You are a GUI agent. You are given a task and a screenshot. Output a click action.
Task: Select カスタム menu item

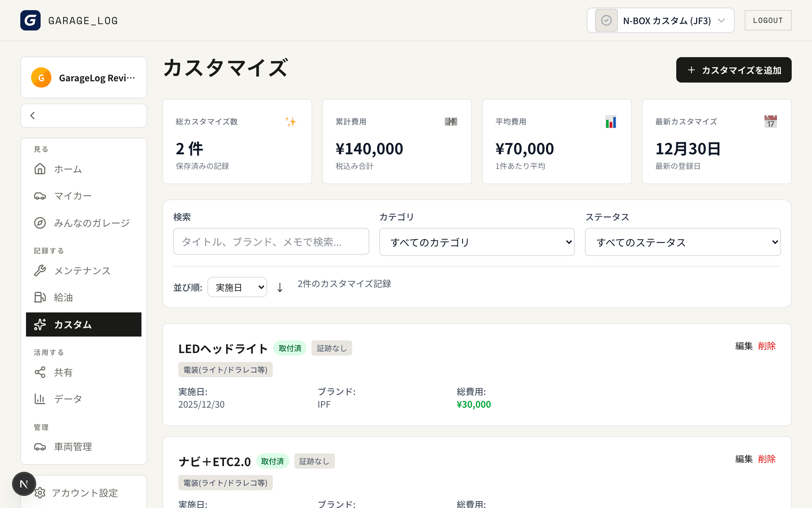pyautogui.click(x=84, y=324)
